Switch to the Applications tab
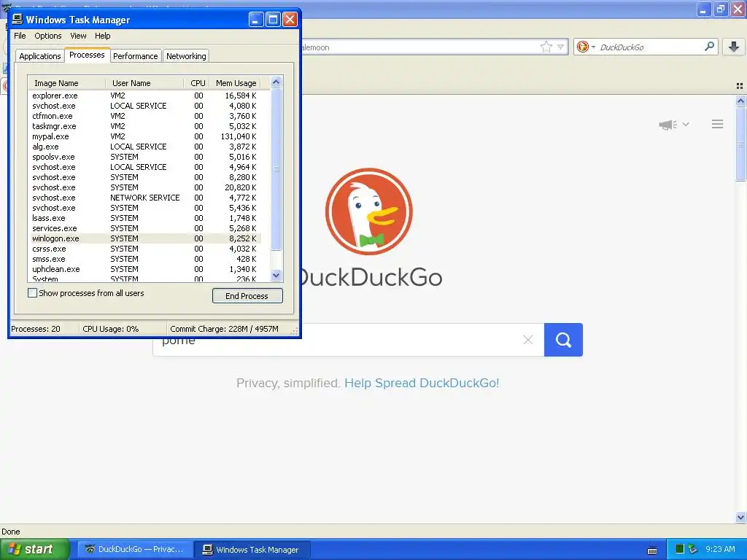This screenshot has height=560, width=747. [40, 56]
